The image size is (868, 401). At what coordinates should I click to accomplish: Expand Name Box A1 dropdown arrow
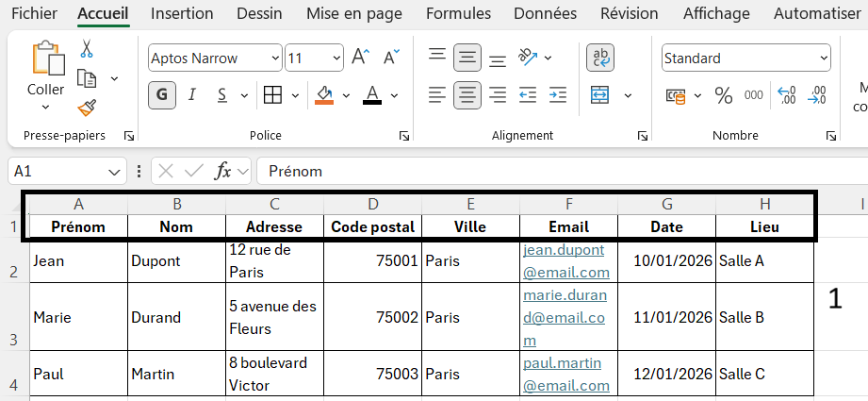(115, 172)
